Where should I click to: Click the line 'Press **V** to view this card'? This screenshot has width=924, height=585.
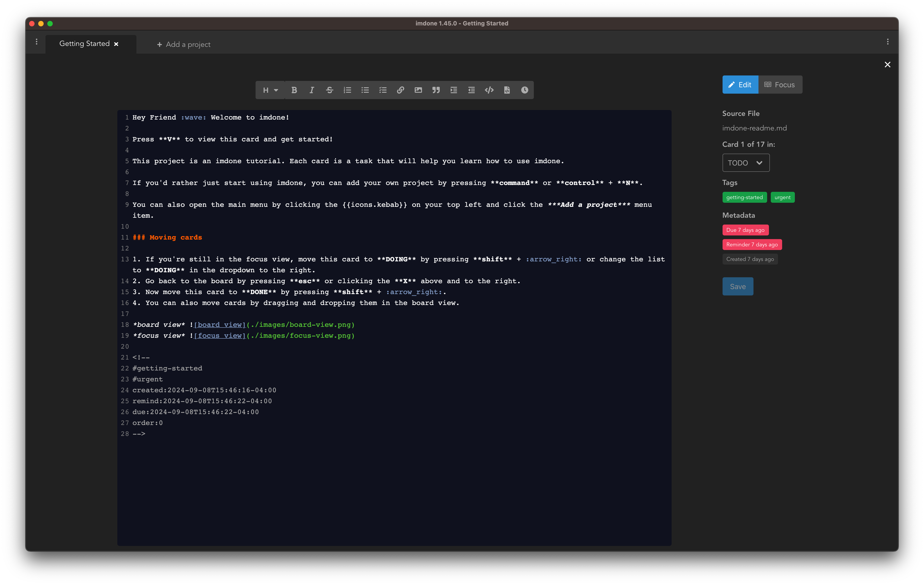tap(233, 139)
